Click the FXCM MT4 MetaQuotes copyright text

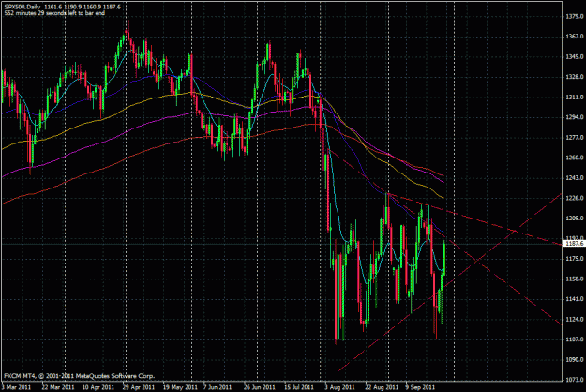[80, 376]
